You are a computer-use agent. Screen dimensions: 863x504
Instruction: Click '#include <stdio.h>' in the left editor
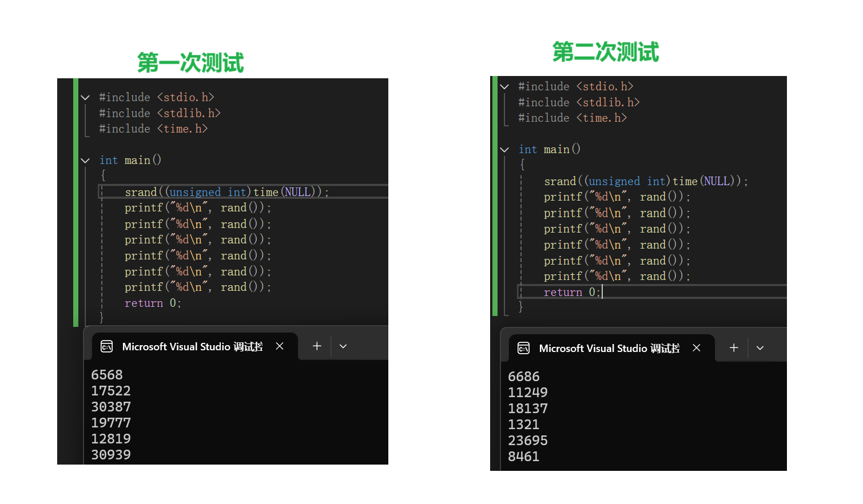click(157, 98)
